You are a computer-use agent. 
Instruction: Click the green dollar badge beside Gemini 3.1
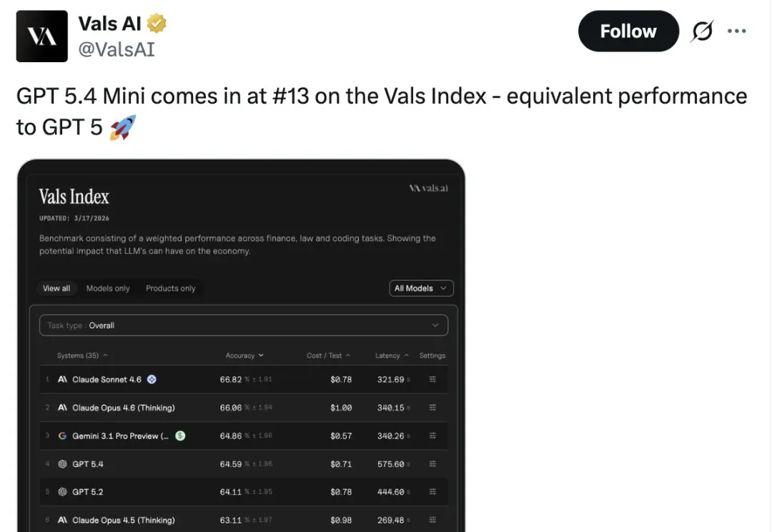(180, 435)
